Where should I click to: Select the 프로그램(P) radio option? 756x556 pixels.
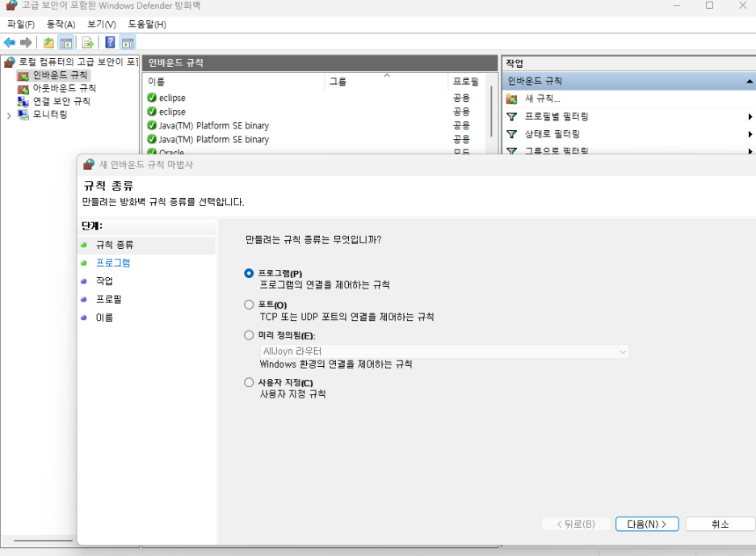pos(249,273)
